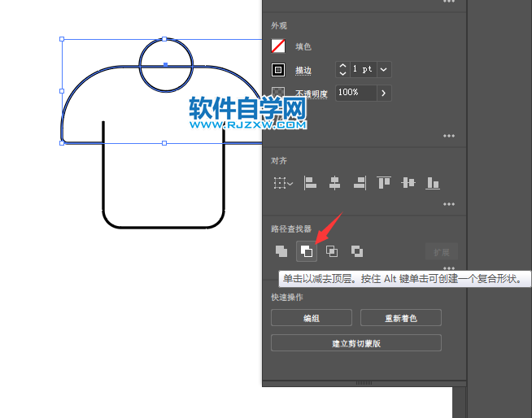Screen dimensions: 532x418
Task: Click the Expand (扩展) button
Action: coord(442,252)
